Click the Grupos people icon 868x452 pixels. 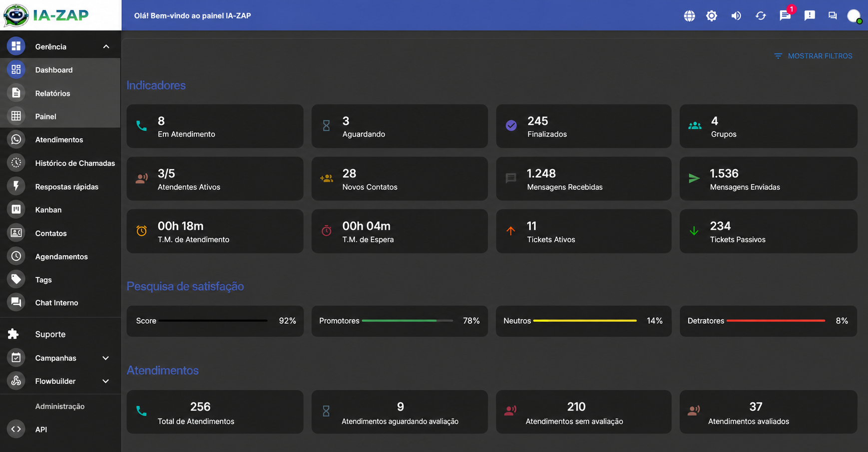click(x=695, y=126)
